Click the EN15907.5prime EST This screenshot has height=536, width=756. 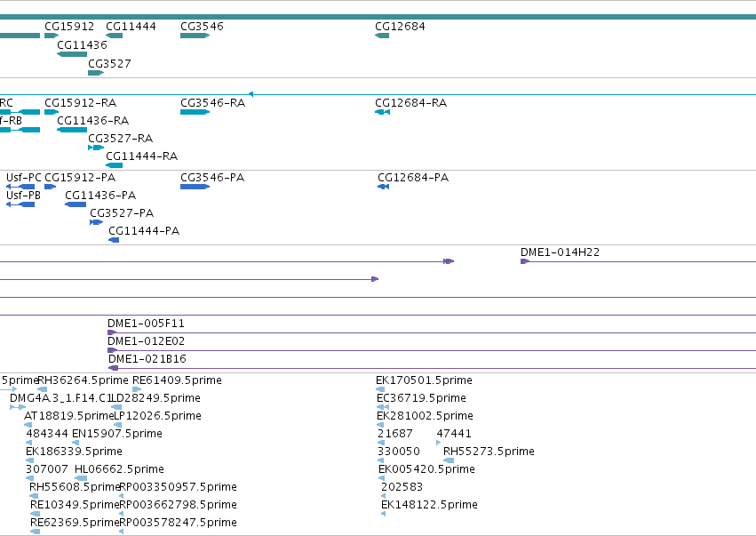click(76, 443)
